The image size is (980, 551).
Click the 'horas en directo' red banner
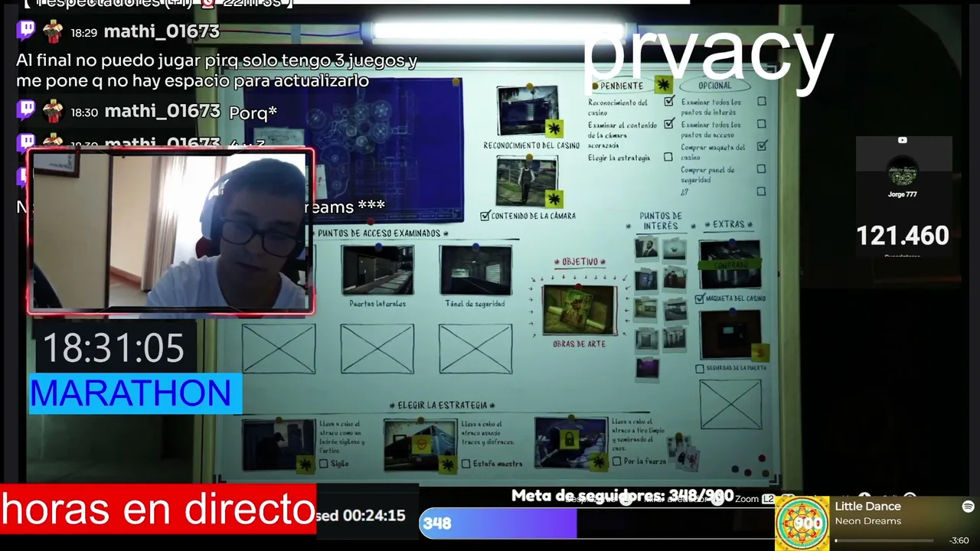click(x=158, y=510)
